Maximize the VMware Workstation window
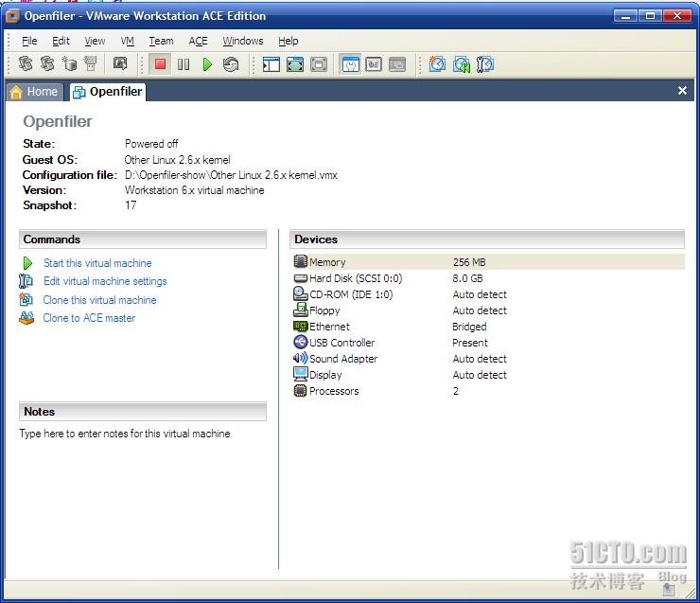The image size is (700, 603). coord(650,16)
